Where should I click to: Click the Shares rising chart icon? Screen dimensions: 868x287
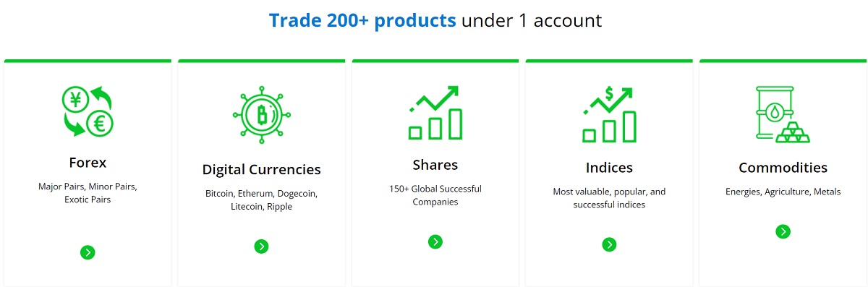435,113
